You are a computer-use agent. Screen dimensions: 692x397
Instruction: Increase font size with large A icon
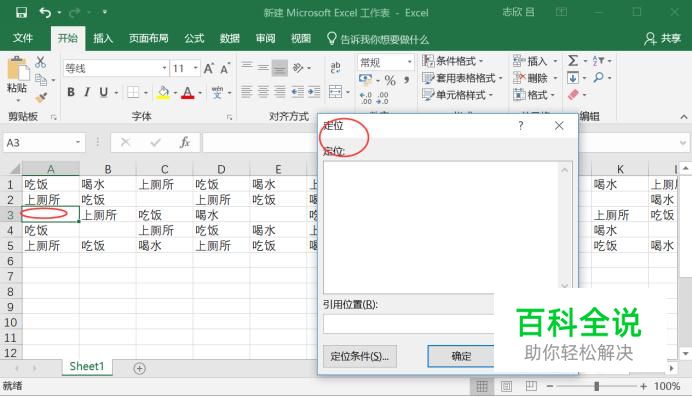209,68
